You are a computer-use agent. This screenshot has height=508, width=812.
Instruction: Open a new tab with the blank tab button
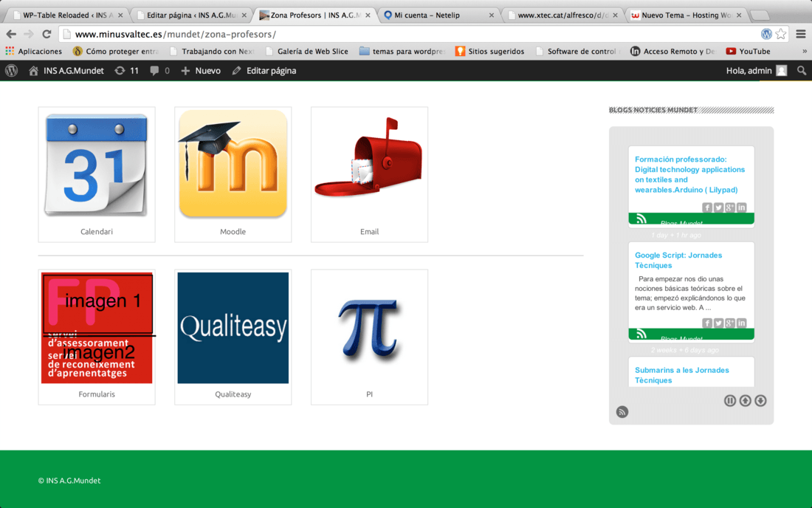tap(760, 15)
